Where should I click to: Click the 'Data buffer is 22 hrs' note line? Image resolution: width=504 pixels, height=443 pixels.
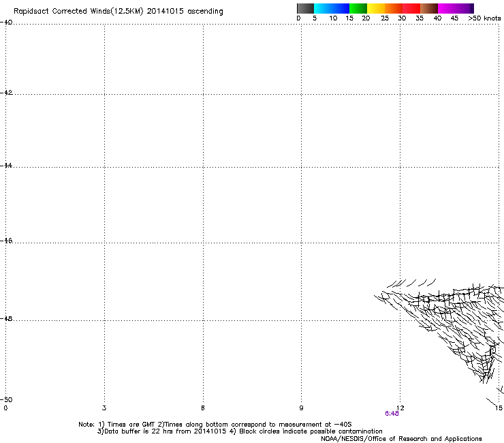(x=240, y=431)
